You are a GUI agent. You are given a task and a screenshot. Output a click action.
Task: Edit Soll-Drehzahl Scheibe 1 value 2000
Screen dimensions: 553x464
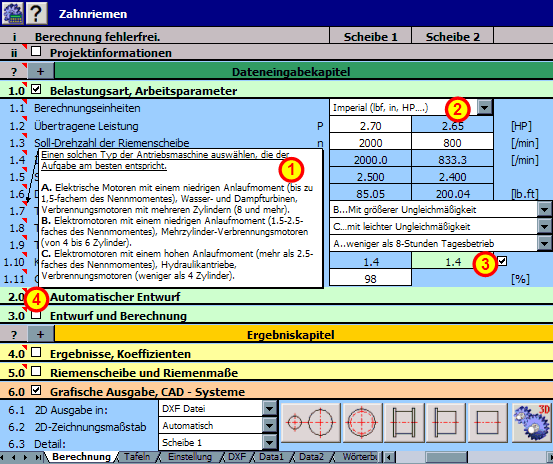coord(370,143)
